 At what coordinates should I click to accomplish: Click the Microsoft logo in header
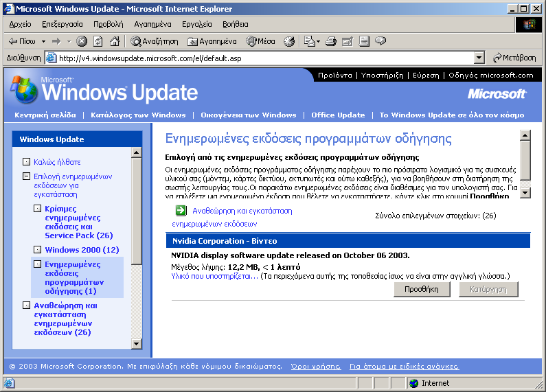point(497,94)
